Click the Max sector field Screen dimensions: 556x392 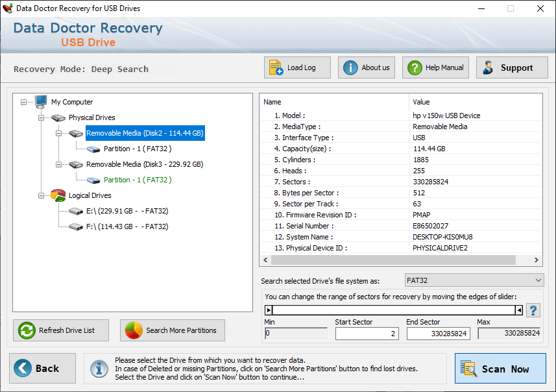(x=509, y=333)
